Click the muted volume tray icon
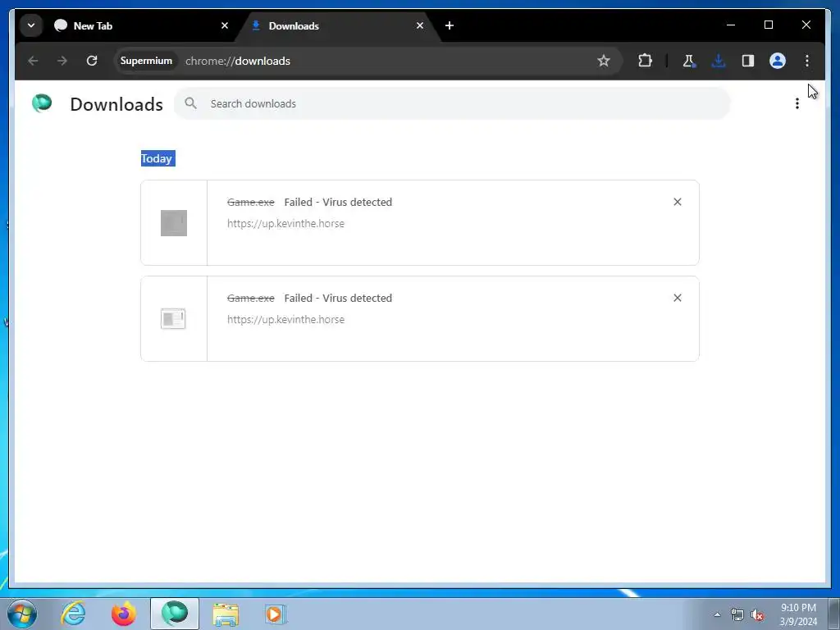This screenshot has width=840, height=630. tap(757, 615)
